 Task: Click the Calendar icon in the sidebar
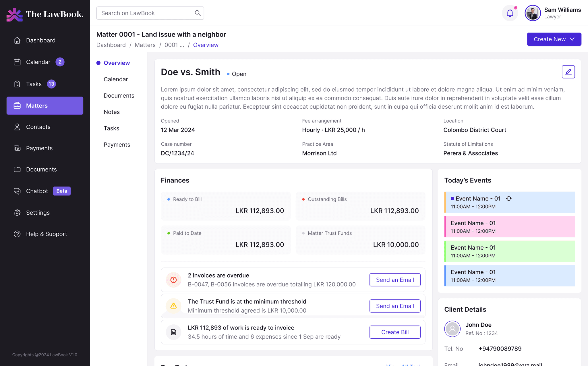pyautogui.click(x=17, y=62)
